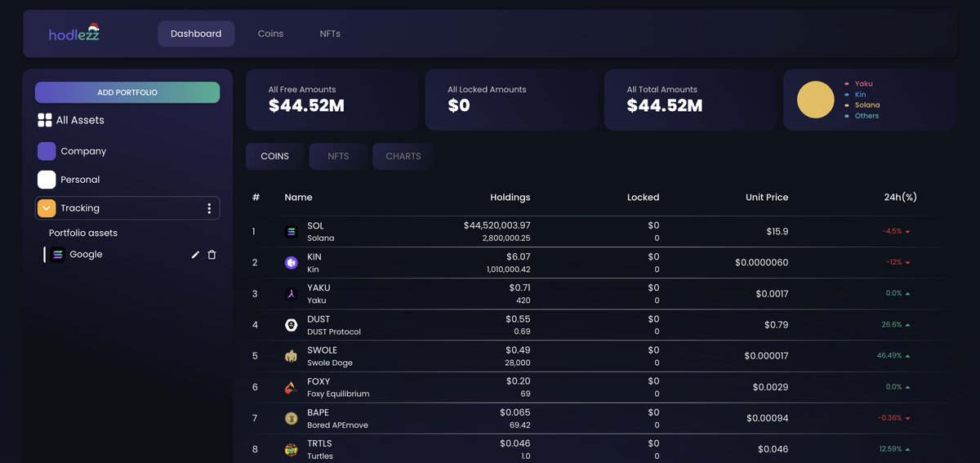Click the All Free Amounts card
The image size is (980, 463).
coord(332,100)
